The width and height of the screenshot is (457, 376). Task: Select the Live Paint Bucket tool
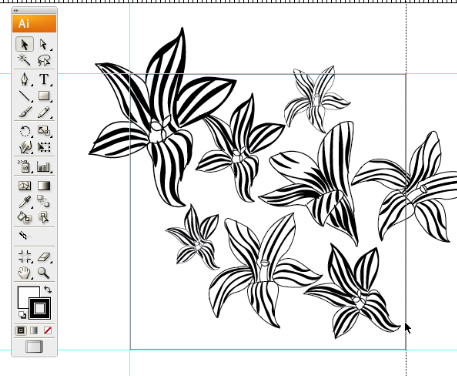pyautogui.click(x=24, y=217)
